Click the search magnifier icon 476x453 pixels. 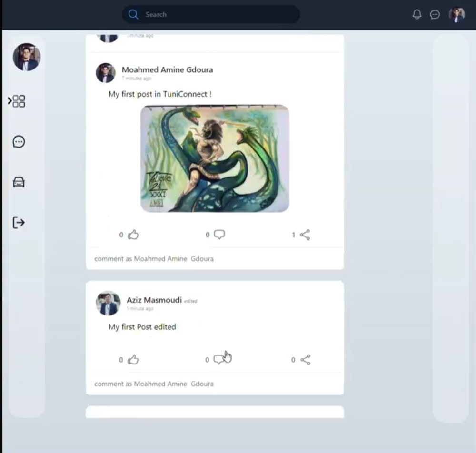tap(133, 14)
